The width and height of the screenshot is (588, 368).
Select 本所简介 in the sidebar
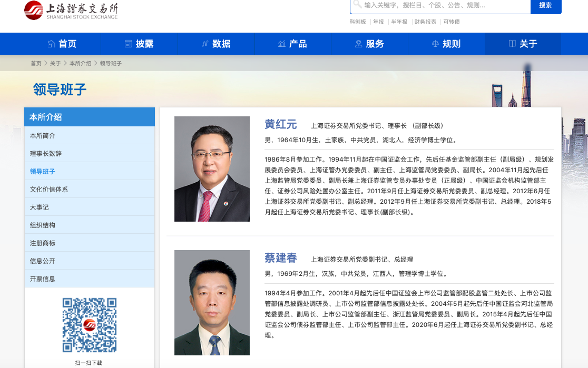pyautogui.click(x=43, y=135)
